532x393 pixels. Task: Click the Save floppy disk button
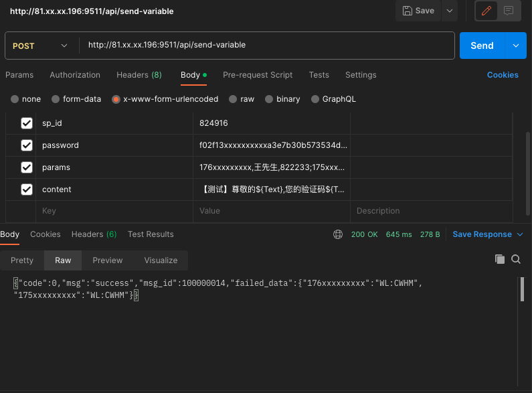(418, 11)
